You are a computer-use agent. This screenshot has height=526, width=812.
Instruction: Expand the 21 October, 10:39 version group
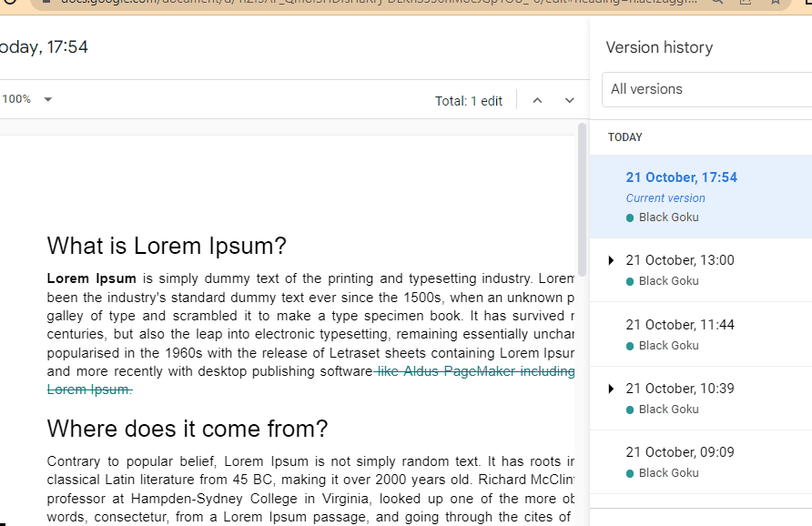[x=611, y=389]
